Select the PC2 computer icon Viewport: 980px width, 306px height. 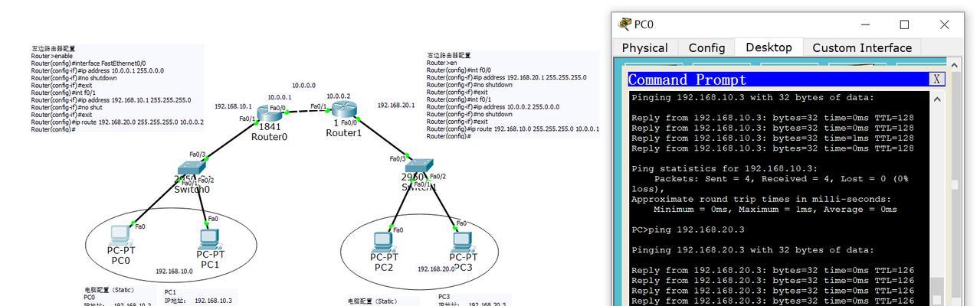pos(383,242)
